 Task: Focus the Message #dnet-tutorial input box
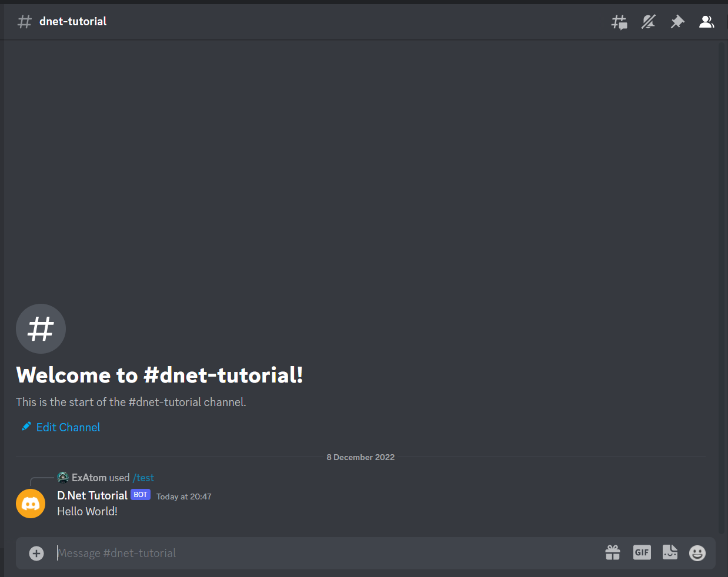click(323, 553)
